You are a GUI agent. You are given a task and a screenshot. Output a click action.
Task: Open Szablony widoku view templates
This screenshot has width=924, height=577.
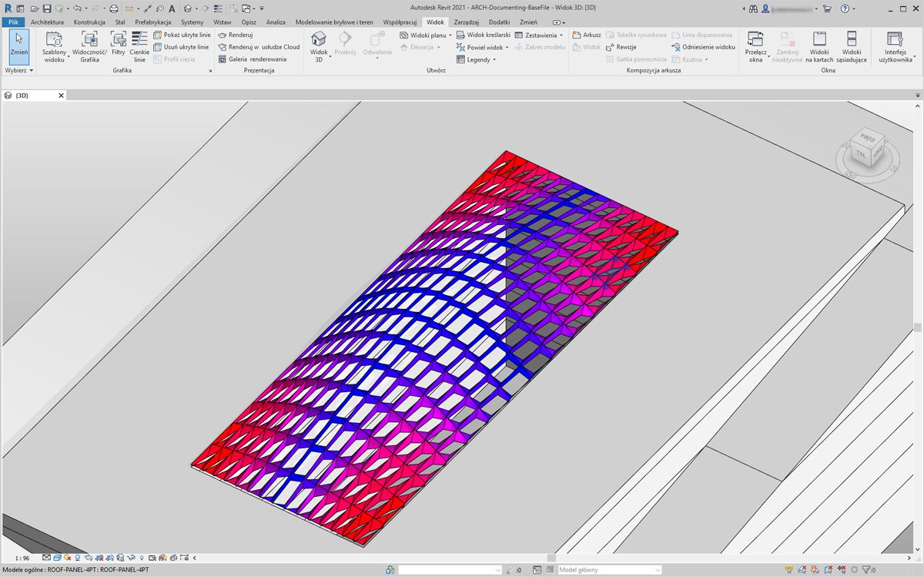55,46
